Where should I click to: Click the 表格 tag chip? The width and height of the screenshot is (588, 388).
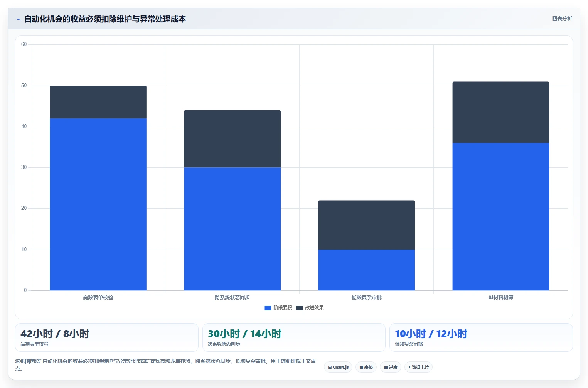(x=366, y=367)
